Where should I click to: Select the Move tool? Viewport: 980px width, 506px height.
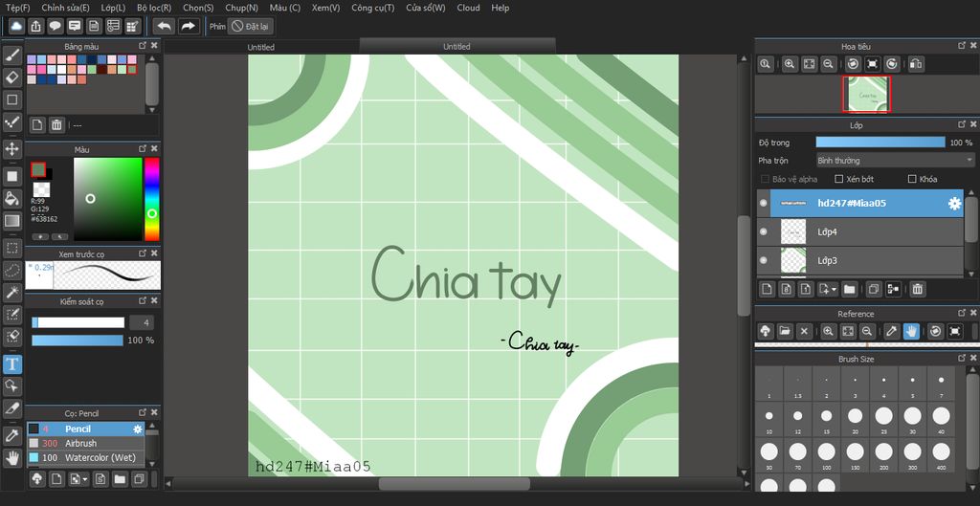(11, 148)
